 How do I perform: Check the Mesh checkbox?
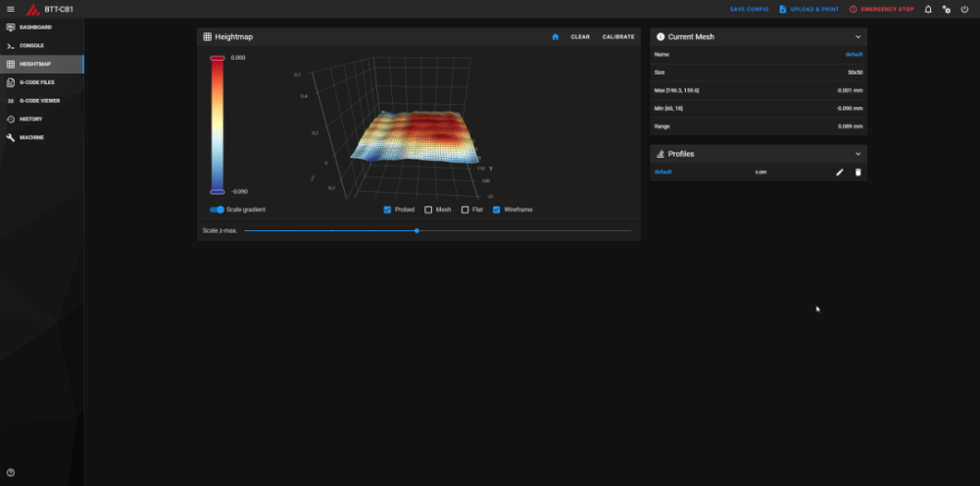pos(428,210)
